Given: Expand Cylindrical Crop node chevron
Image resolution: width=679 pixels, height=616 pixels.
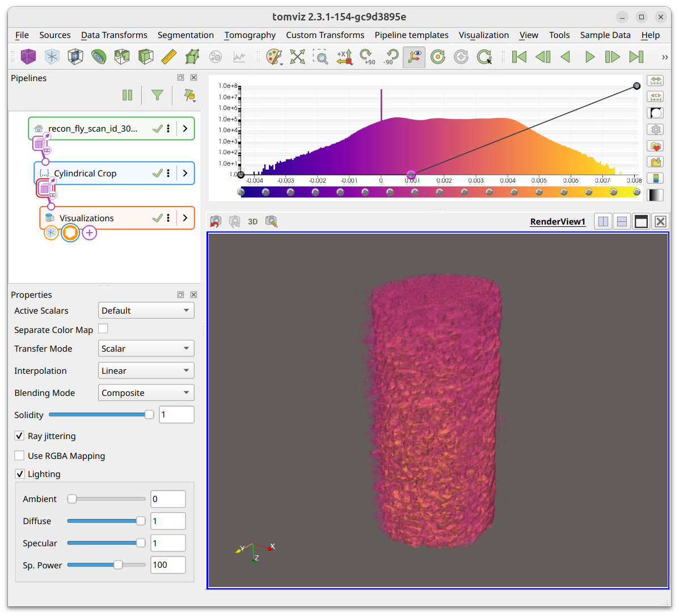Looking at the screenshot, I should point(185,173).
